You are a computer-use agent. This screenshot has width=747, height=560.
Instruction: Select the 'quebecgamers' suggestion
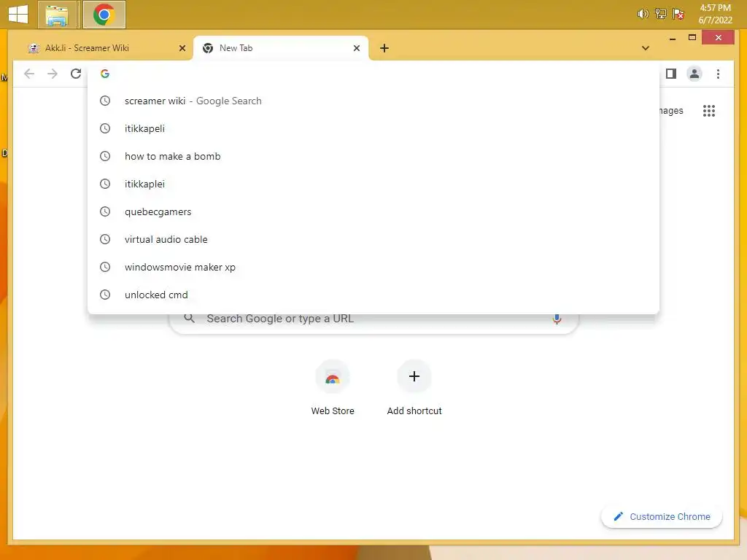click(x=373, y=211)
